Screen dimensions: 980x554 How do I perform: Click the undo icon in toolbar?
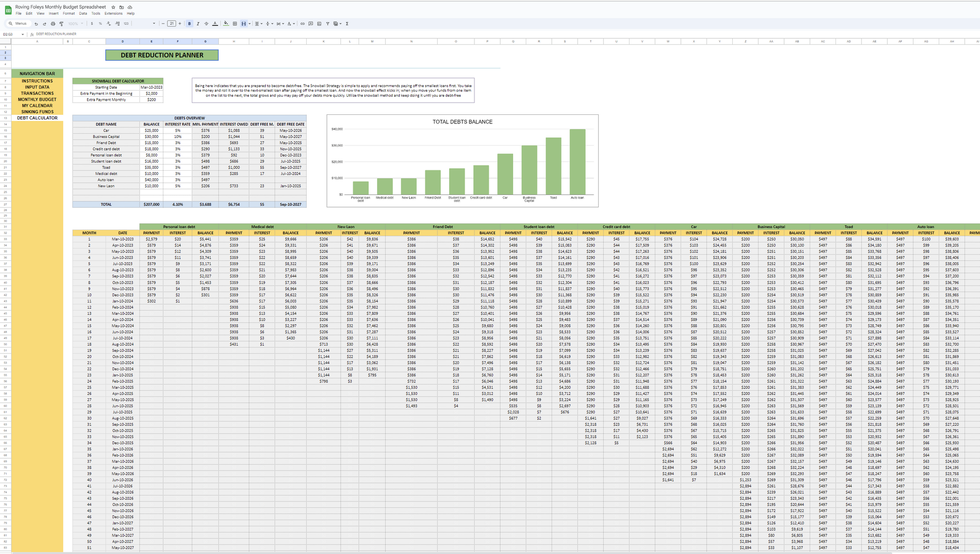(x=36, y=24)
